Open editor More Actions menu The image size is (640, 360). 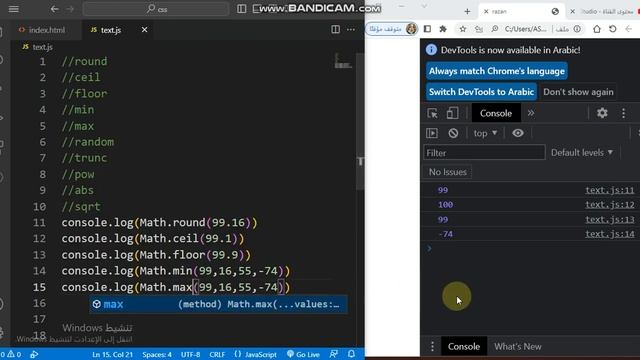coord(351,29)
